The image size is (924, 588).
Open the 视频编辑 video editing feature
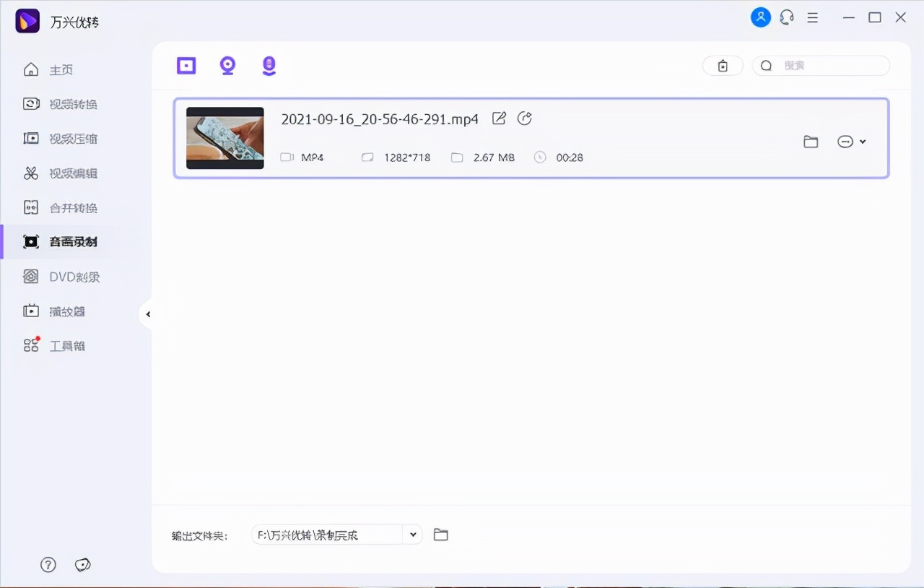pyautogui.click(x=69, y=173)
